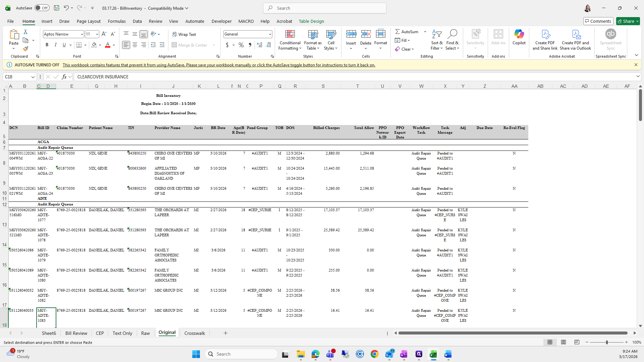Open the font name dropdown
Screen dimensions: 644x362
pyautogui.click(x=82, y=34)
